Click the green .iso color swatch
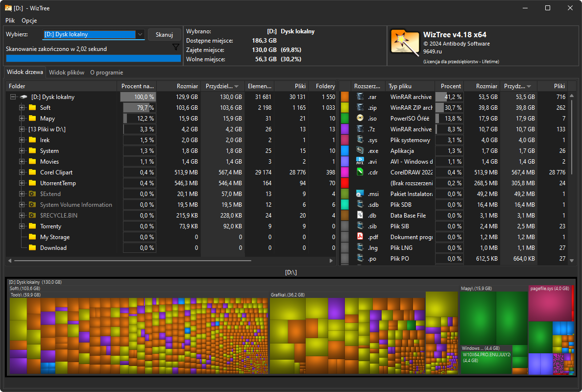The height and width of the screenshot is (392, 582). point(345,119)
